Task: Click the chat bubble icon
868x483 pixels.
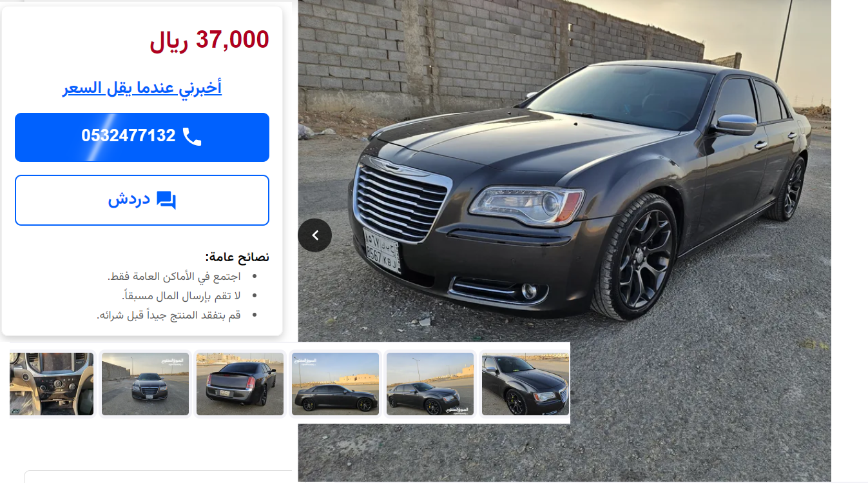Action: (x=166, y=200)
